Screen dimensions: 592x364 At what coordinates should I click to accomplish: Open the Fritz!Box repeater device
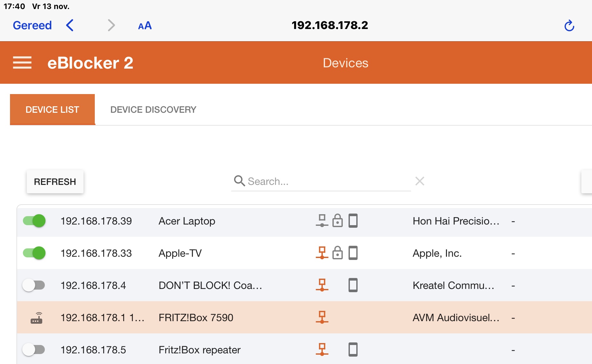(x=200, y=350)
